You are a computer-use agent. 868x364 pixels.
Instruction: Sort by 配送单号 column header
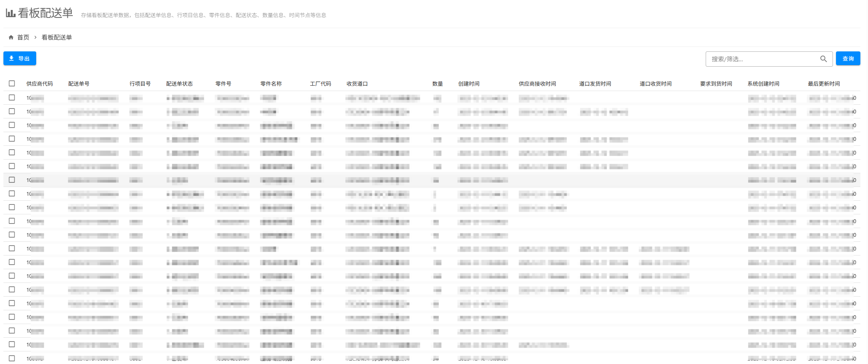click(x=78, y=84)
